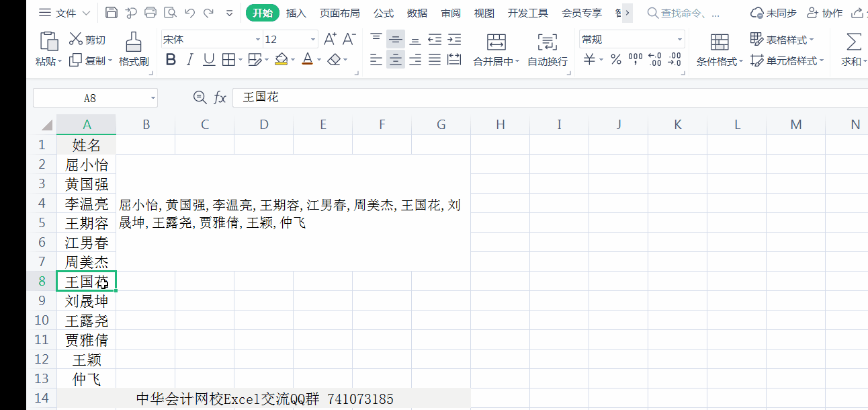
Task: Click the fill color bucket swatch
Action: pyautogui.click(x=281, y=60)
